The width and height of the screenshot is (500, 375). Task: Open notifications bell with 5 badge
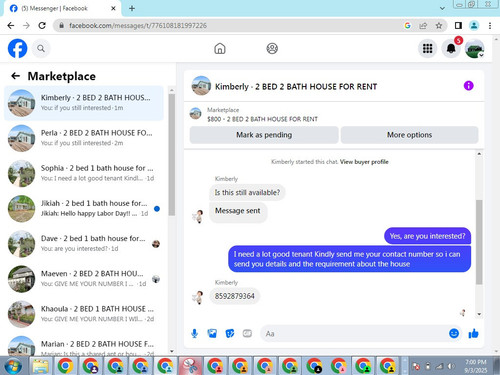point(451,49)
